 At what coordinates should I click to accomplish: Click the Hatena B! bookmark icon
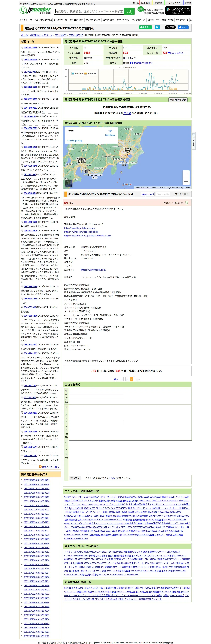click(x=157, y=27)
